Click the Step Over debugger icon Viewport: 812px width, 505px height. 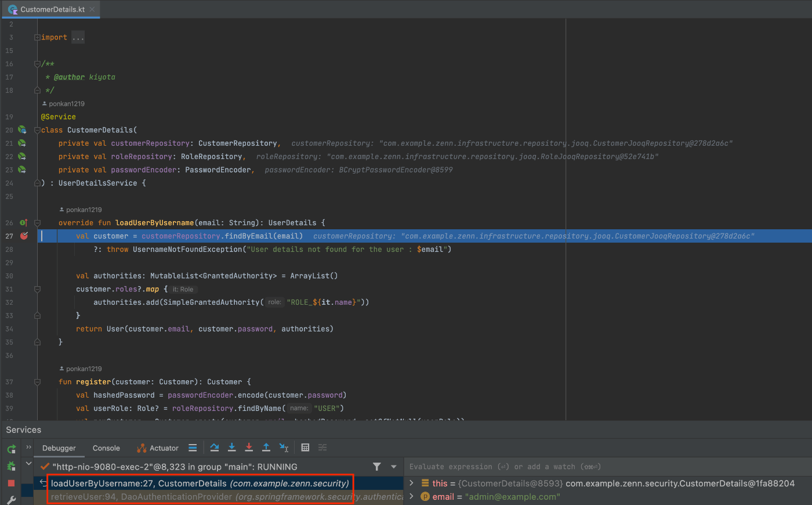coord(215,448)
